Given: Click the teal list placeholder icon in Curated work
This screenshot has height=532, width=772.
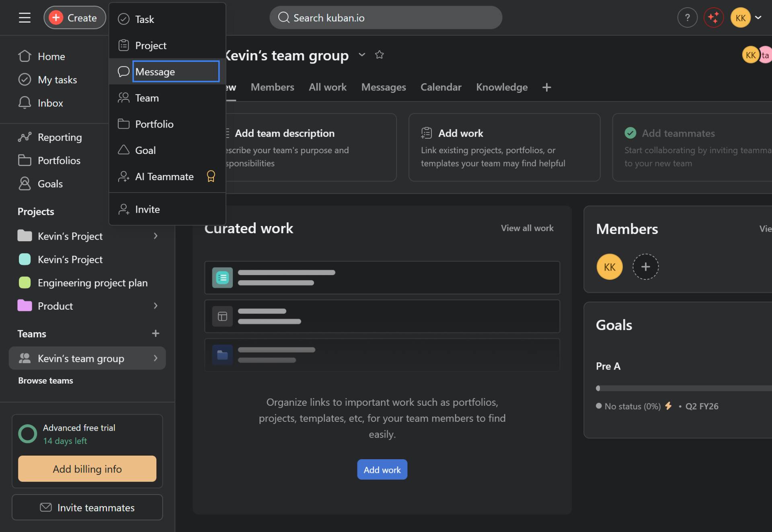Looking at the screenshot, I should click(222, 277).
